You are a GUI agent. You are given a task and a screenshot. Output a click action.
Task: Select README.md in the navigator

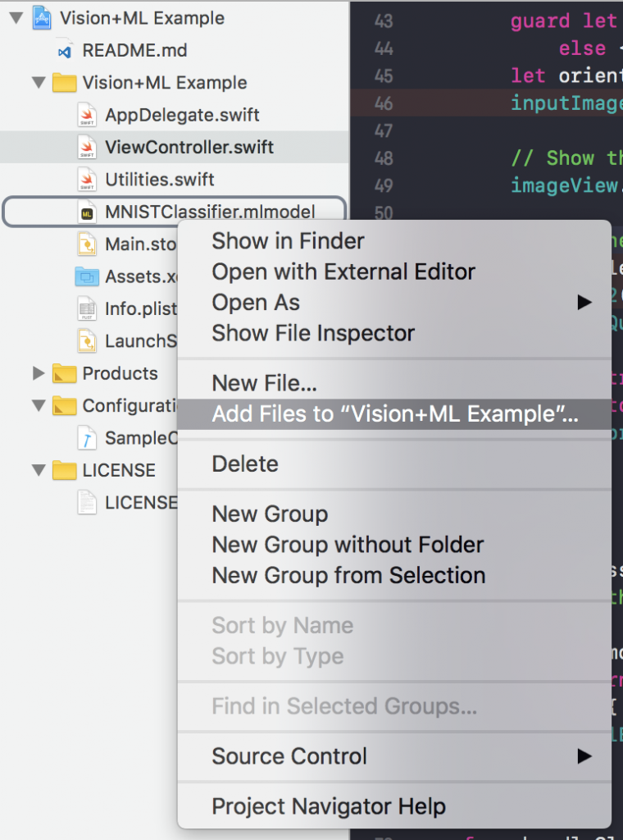[135, 51]
